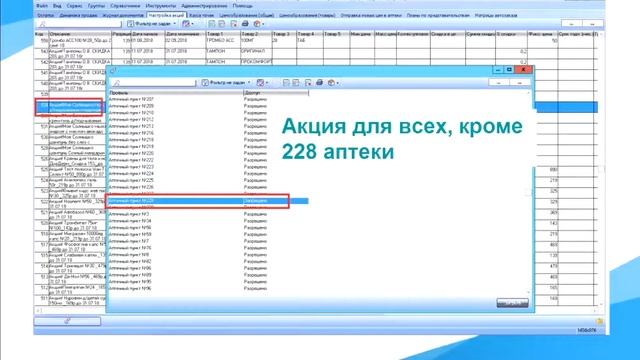Click the document export icon in main toolbar
640x360 pixels.
click(233, 24)
